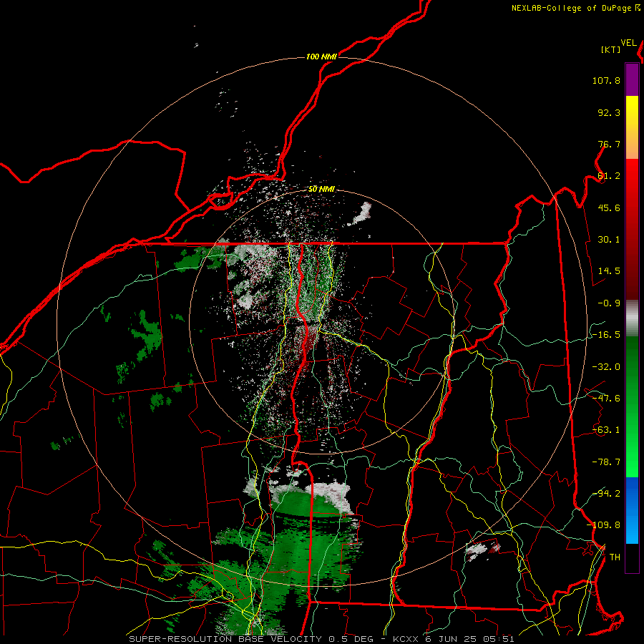The width and height of the screenshot is (644, 644).
Task: Click the [KT] units label
Action: (x=611, y=49)
